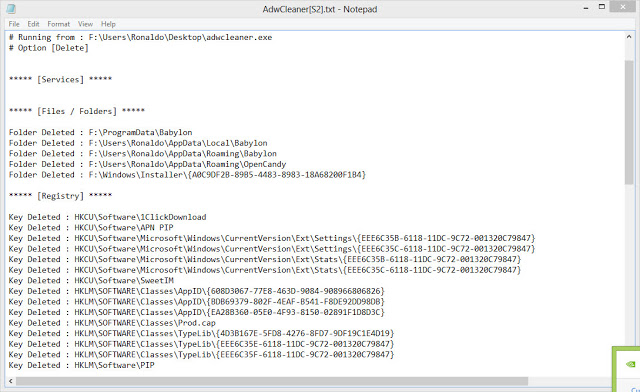Click the TypeLib\{EEE6C35F key line
Screen dimensions: 640x392
pyautogui.click(x=202, y=355)
